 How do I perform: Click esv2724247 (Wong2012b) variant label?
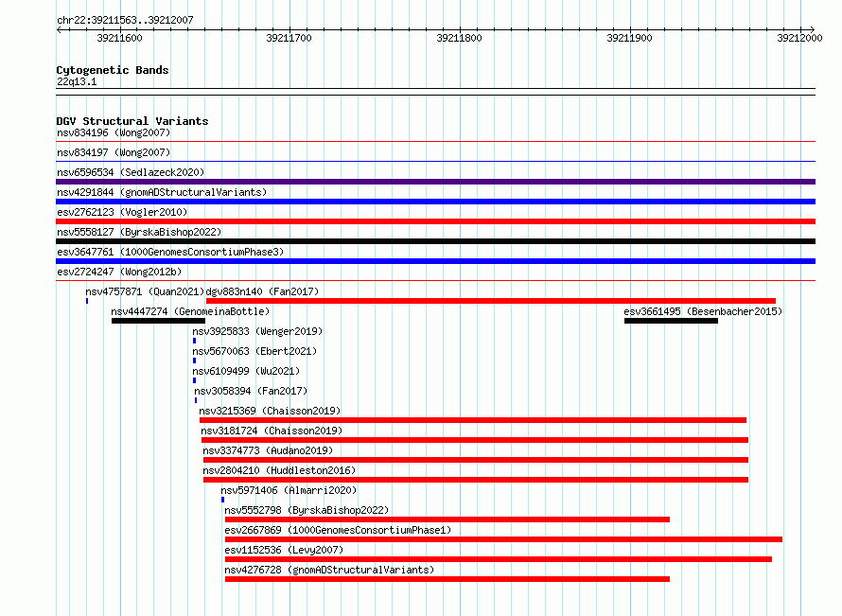point(119,272)
